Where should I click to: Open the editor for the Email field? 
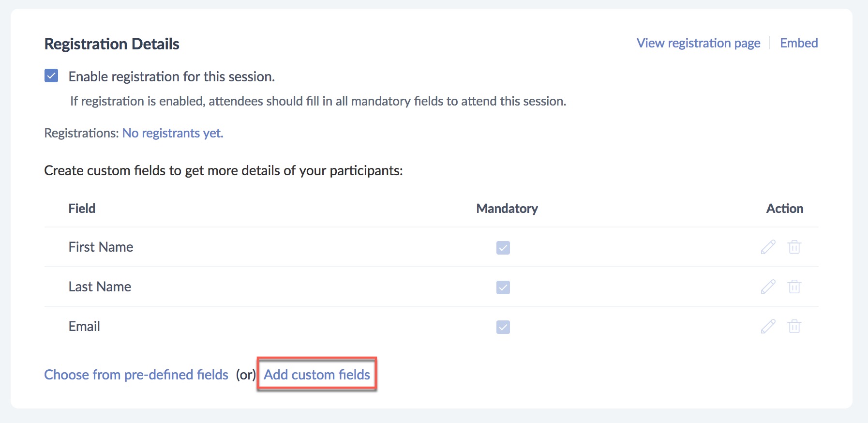[768, 327]
